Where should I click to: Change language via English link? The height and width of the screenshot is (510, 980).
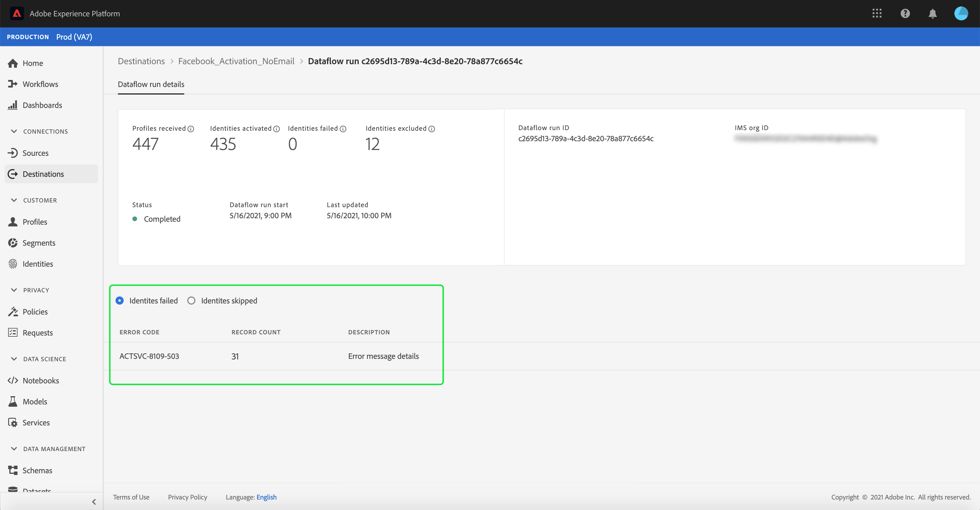tap(266, 497)
